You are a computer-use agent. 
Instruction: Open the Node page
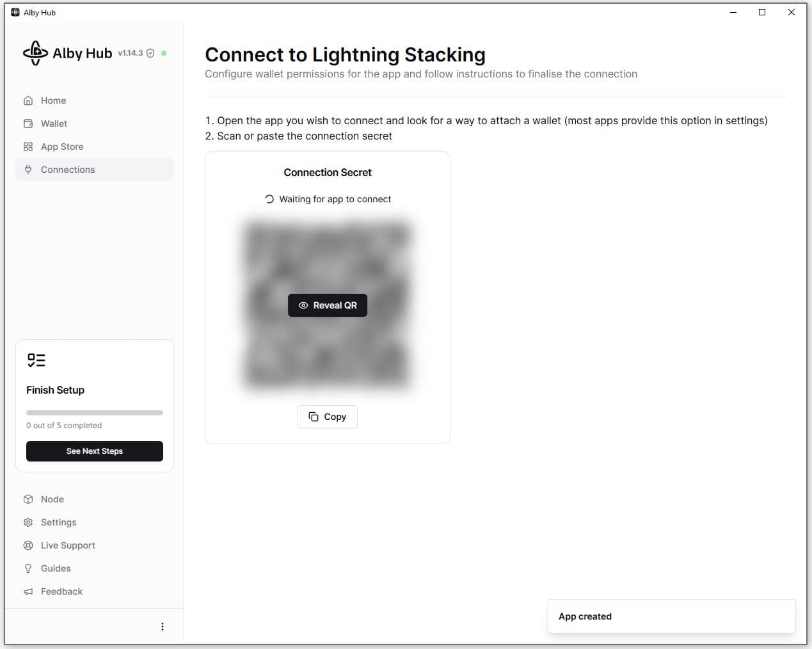95,499
